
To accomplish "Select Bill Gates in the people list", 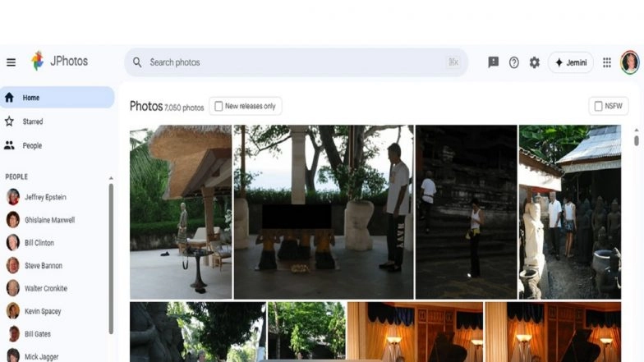I will [38, 334].
